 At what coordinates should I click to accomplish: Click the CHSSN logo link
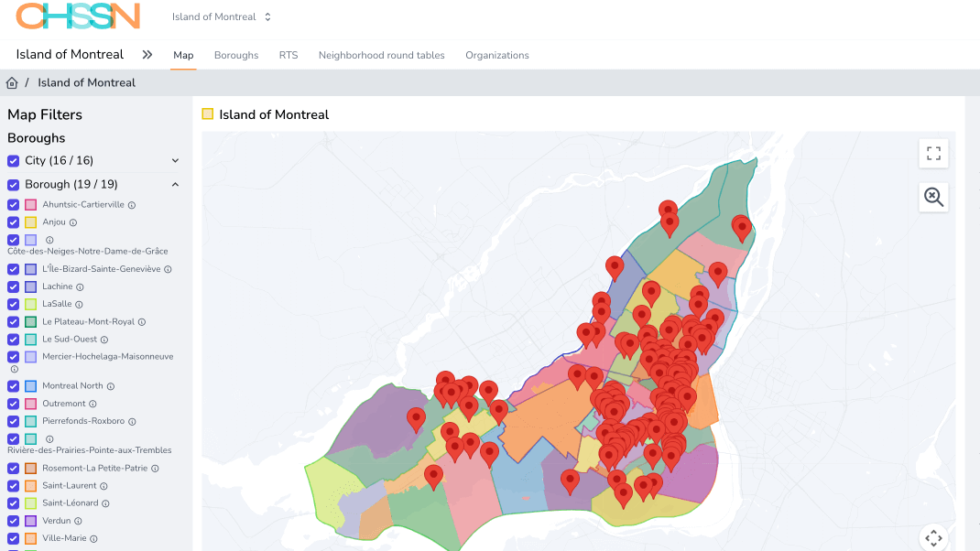click(x=78, y=16)
